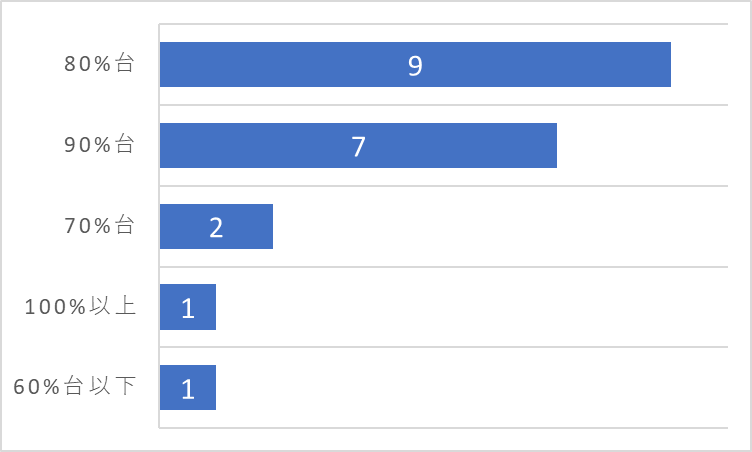This screenshot has height=452, width=752.
Task: Select the 70%台 bar with value 2
Action: pyautogui.click(x=216, y=226)
